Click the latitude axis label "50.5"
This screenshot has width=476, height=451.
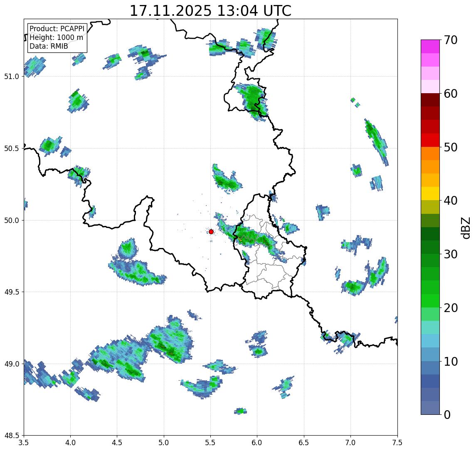tap(12, 149)
